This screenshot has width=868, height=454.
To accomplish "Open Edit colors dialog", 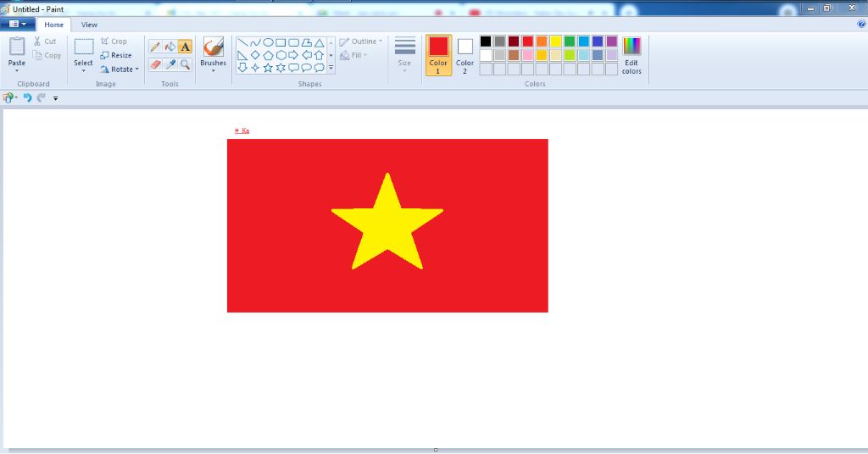I will pyautogui.click(x=632, y=55).
